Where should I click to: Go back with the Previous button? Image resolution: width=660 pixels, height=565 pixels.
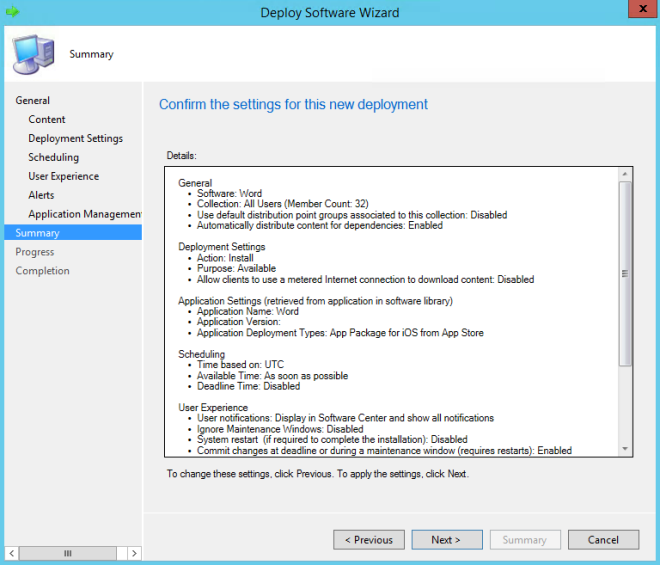pos(369,540)
